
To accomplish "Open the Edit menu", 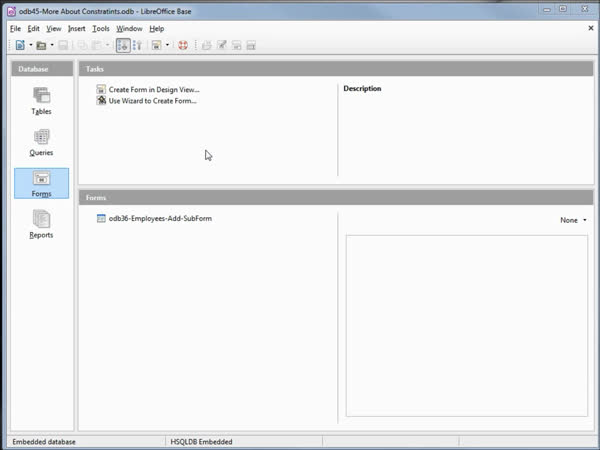I will point(33,29).
